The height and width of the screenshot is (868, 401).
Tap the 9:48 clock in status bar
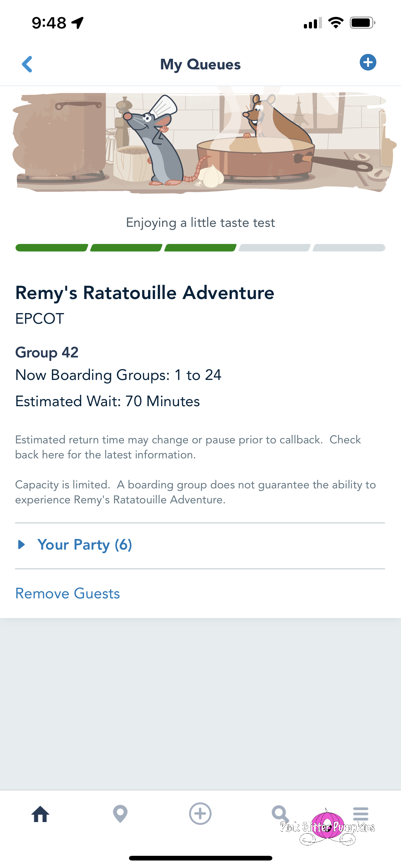point(49,23)
